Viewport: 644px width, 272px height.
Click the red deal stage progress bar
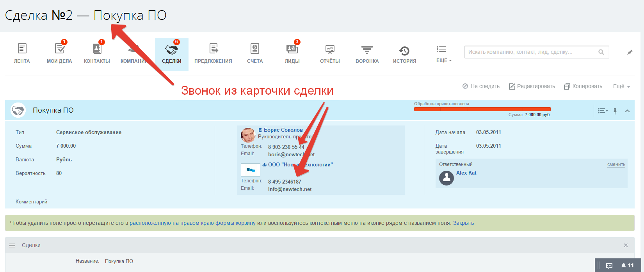pos(482,109)
